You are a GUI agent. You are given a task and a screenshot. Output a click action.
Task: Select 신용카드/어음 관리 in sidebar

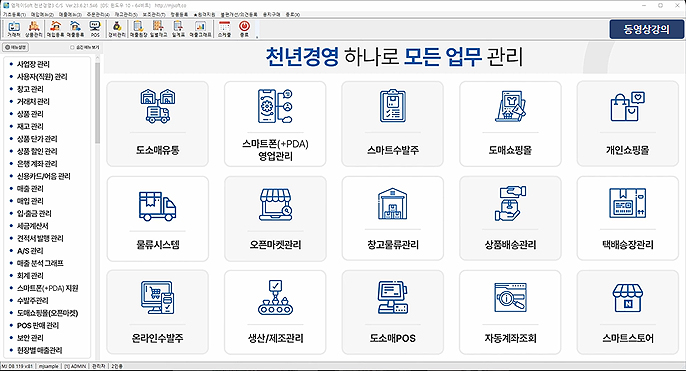click(x=44, y=176)
